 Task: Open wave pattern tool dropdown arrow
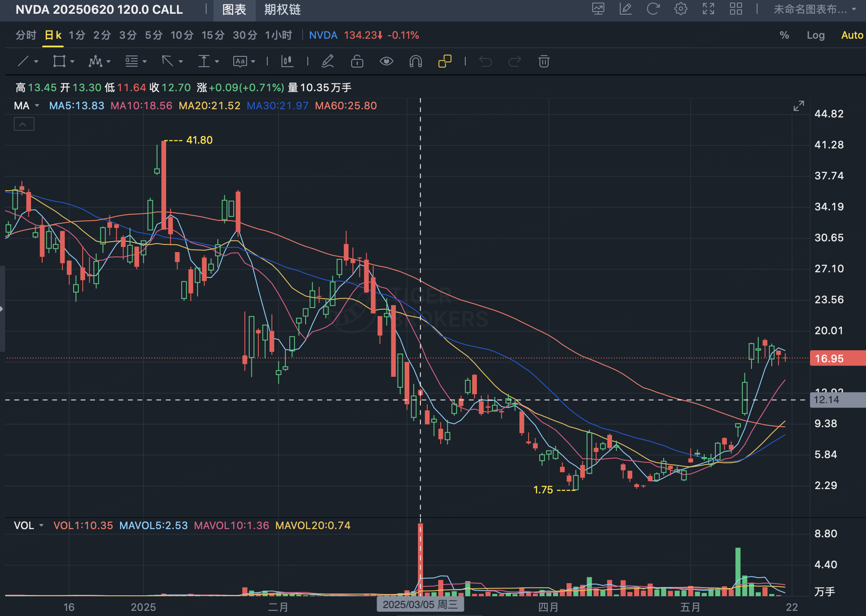point(108,62)
